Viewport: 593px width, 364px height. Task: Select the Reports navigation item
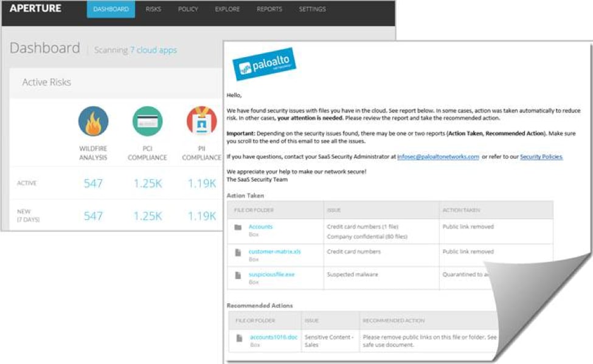(269, 9)
